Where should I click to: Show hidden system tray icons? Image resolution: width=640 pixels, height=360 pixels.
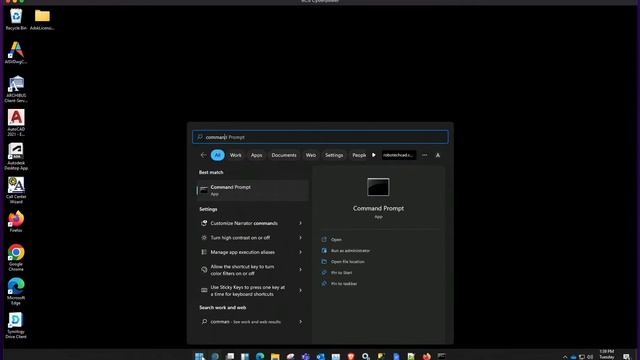click(x=565, y=357)
